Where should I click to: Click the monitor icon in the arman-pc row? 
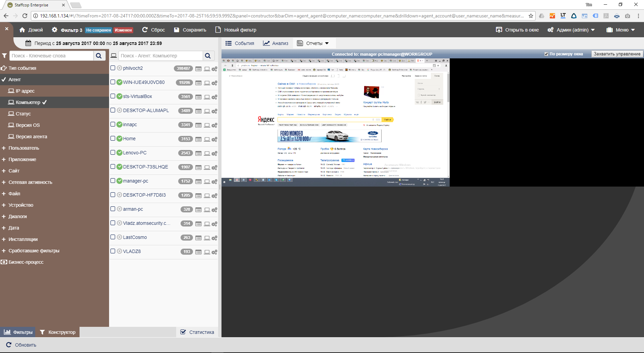pos(207,210)
